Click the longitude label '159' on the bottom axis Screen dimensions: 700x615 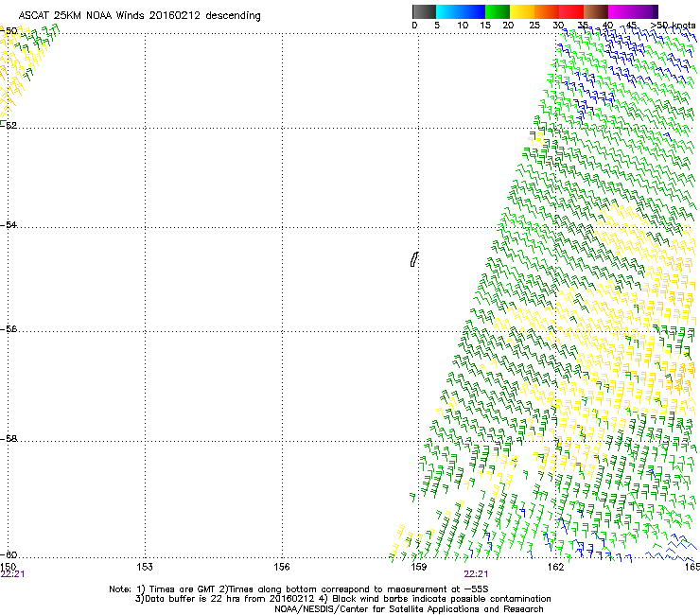coord(419,567)
